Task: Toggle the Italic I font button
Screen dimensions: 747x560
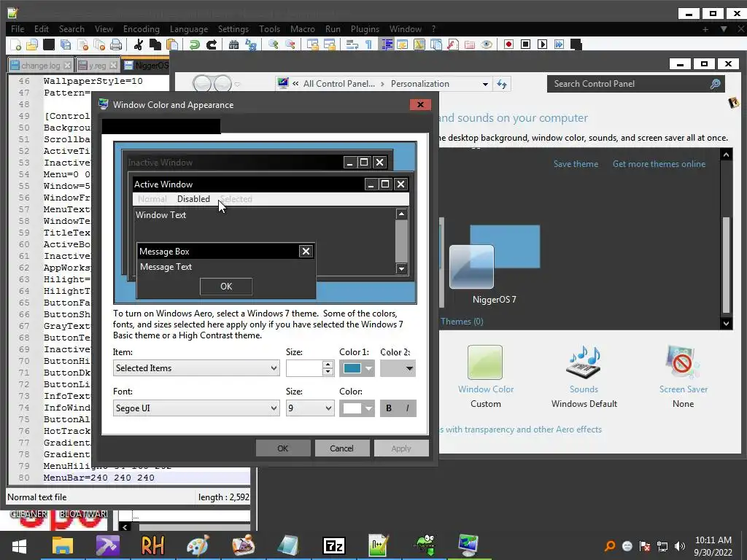Action: click(x=407, y=408)
